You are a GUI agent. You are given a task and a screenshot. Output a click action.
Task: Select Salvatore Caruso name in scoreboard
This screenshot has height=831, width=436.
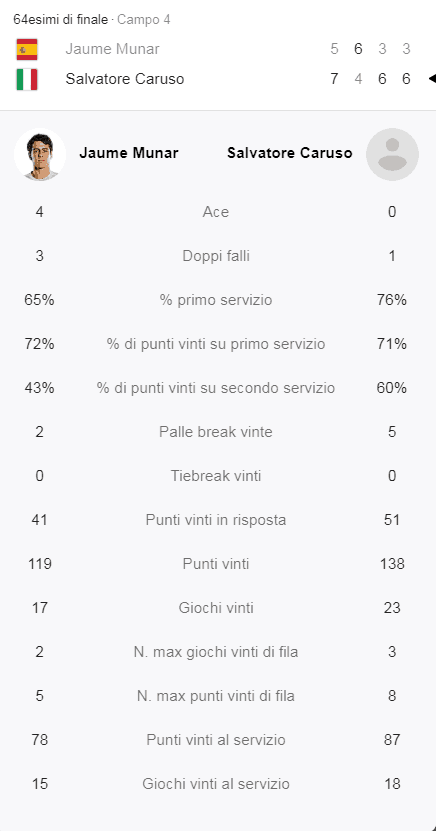pyautogui.click(x=125, y=79)
